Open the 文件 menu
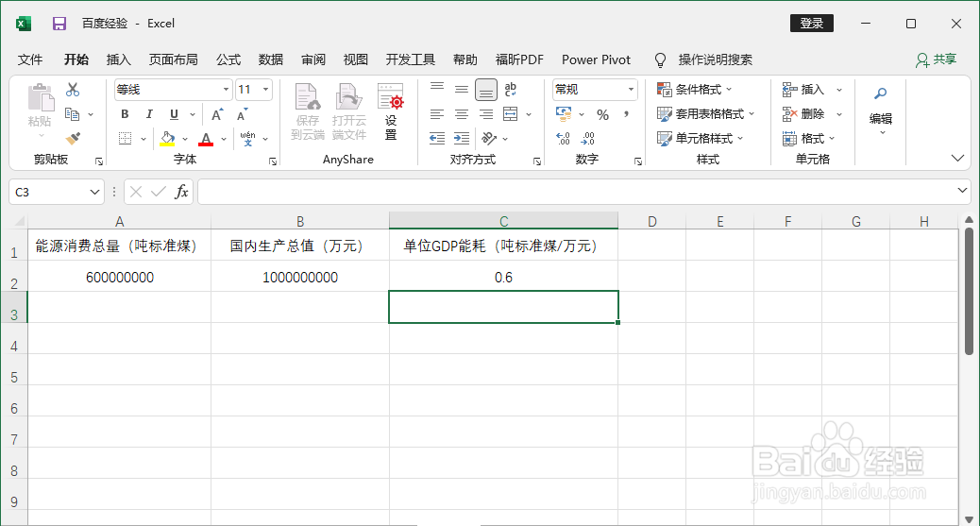Image resolution: width=980 pixels, height=526 pixels. [30, 60]
